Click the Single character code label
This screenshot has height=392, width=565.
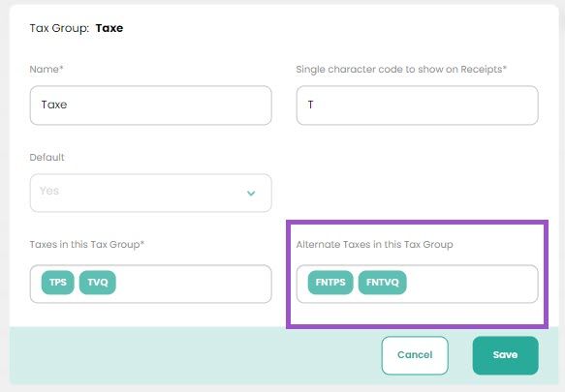[x=401, y=69]
